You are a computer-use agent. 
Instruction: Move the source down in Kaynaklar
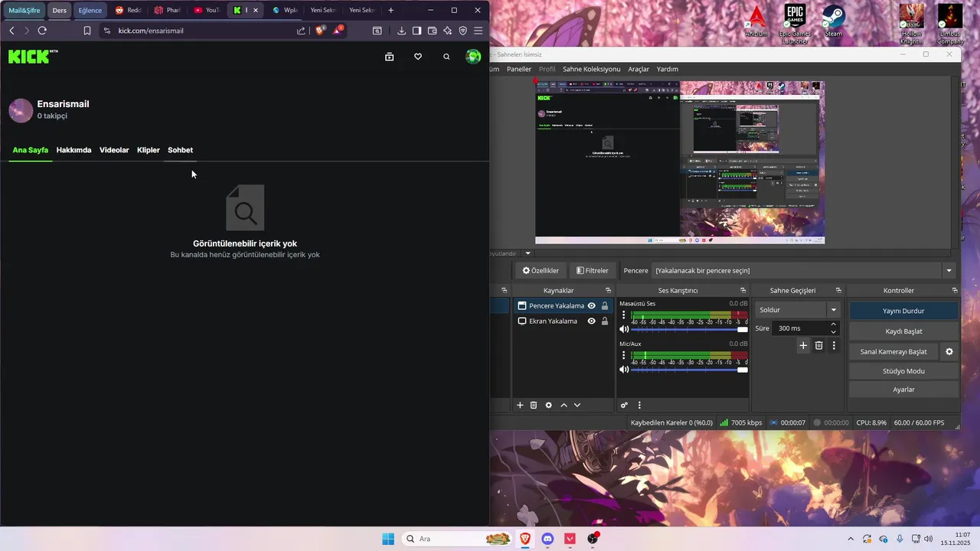pyautogui.click(x=577, y=405)
